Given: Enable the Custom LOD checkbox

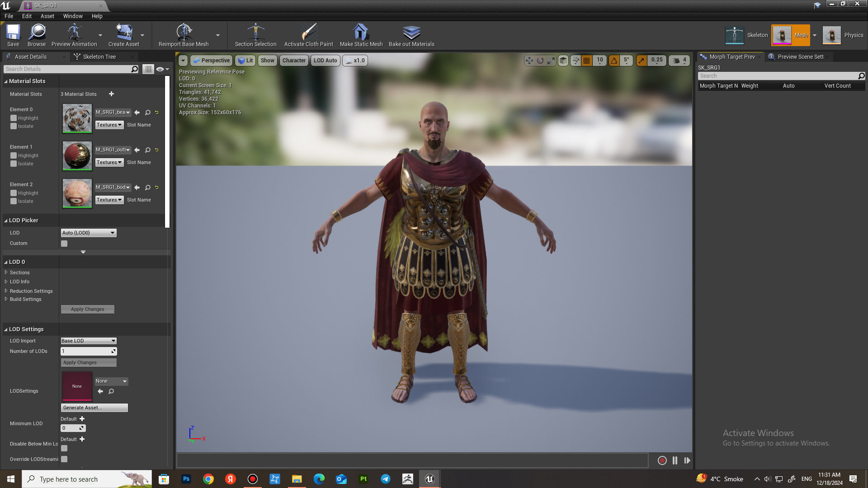Looking at the screenshot, I should point(64,244).
